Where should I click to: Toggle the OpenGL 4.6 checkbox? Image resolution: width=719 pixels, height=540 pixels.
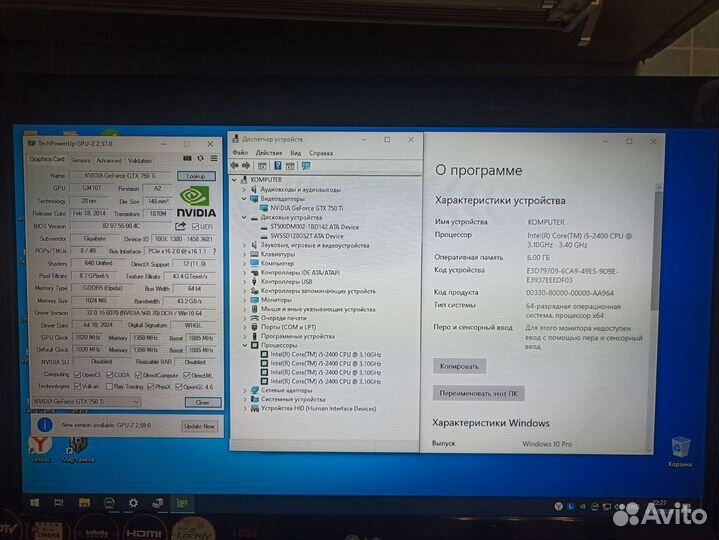[x=179, y=387]
